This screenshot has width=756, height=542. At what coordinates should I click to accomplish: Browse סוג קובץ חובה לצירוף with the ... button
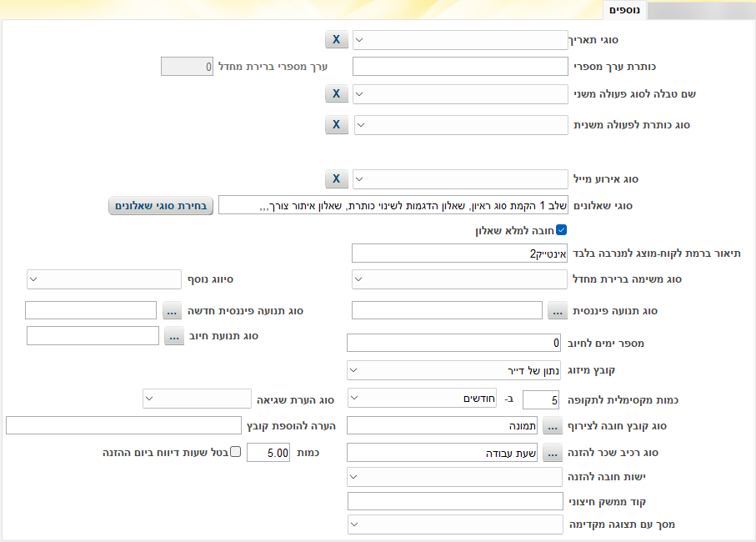click(x=552, y=426)
